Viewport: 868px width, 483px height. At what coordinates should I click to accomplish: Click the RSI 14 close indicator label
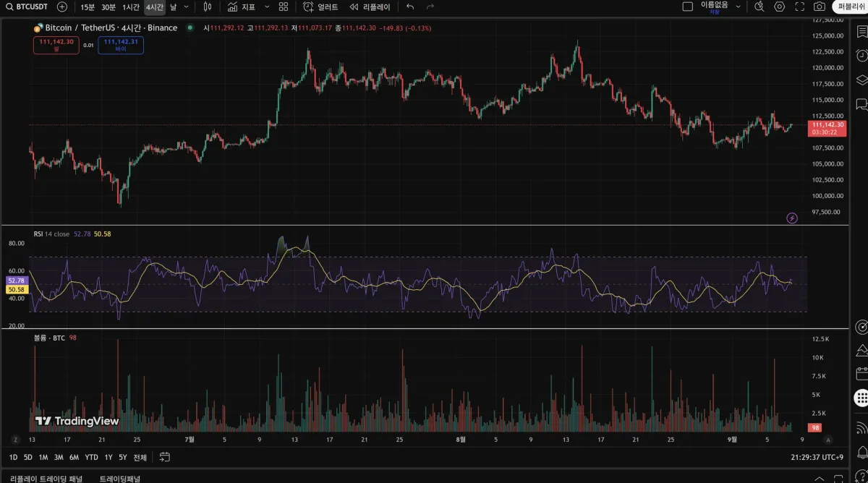click(x=51, y=234)
